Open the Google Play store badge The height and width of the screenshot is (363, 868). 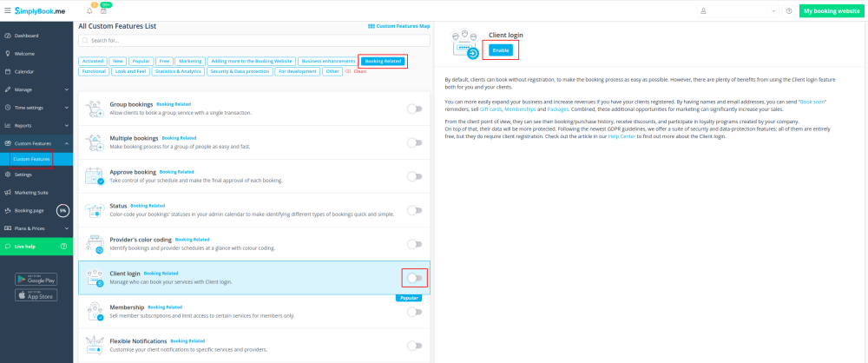pyautogui.click(x=36, y=279)
